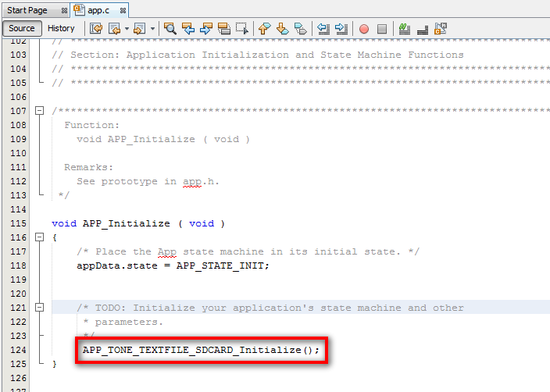Shift the current line left
The width and height of the screenshot is (550, 392).
(x=323, y=29)
